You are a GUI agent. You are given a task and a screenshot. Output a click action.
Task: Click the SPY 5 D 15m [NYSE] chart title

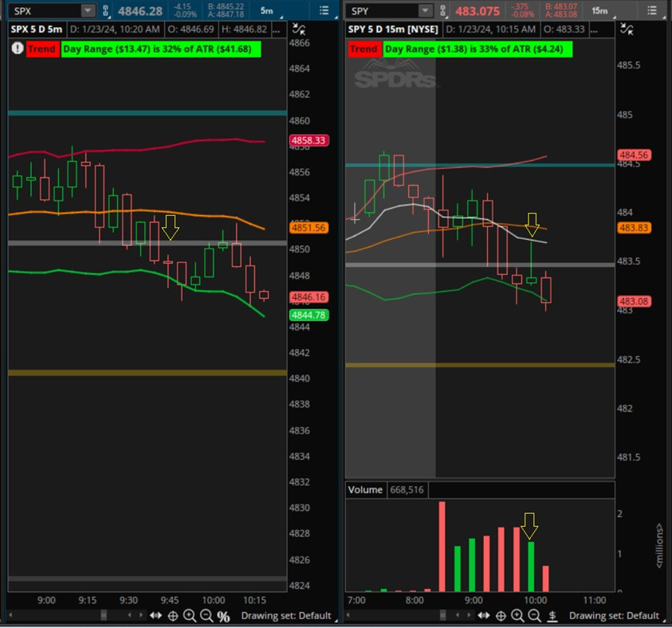[x=393, y=29]
